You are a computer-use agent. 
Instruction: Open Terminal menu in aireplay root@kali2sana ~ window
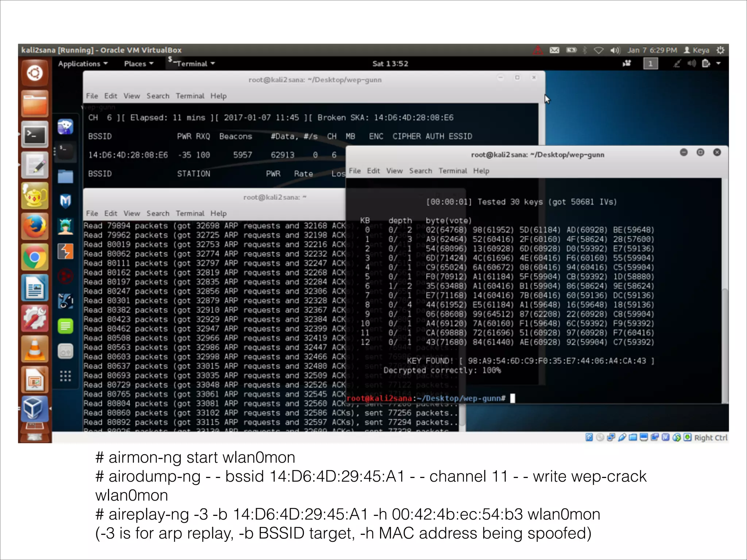[x=190, y=213]
